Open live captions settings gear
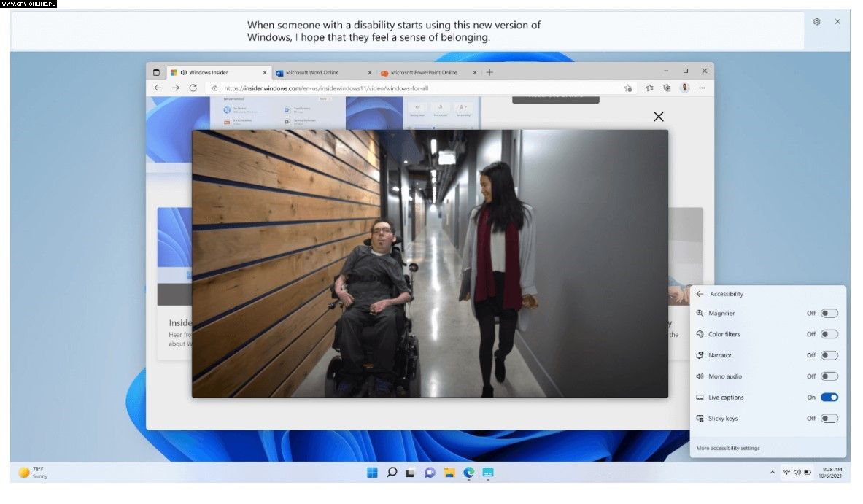 click(x=816, y=22)
